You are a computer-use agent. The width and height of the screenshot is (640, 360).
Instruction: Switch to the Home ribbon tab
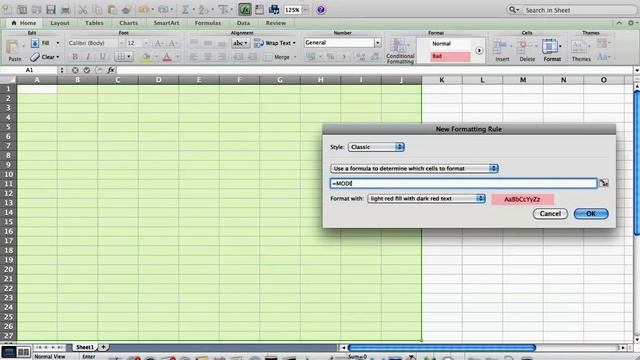pyautogui.click(x=24, y=23)
